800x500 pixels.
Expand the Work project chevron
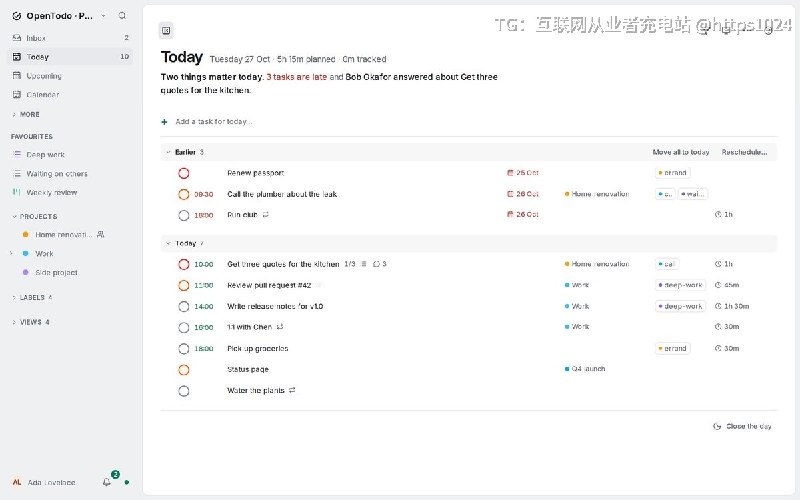(11, 253)
